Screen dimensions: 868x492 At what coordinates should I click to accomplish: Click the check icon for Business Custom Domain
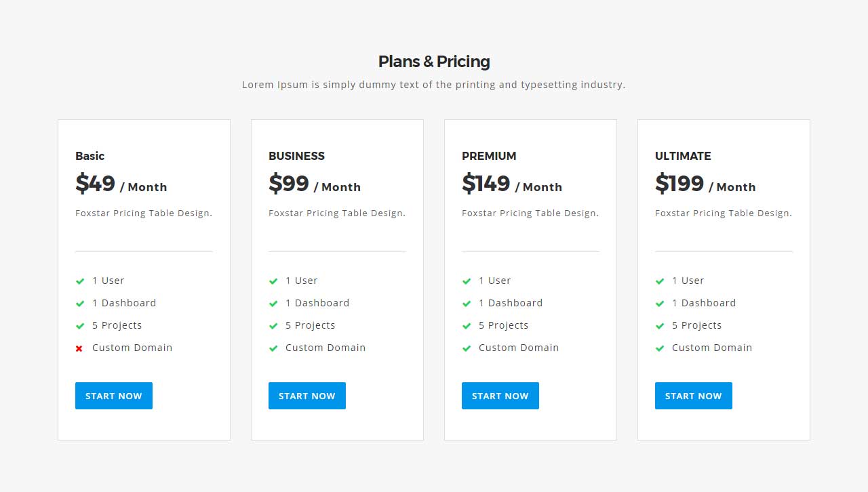273,348
